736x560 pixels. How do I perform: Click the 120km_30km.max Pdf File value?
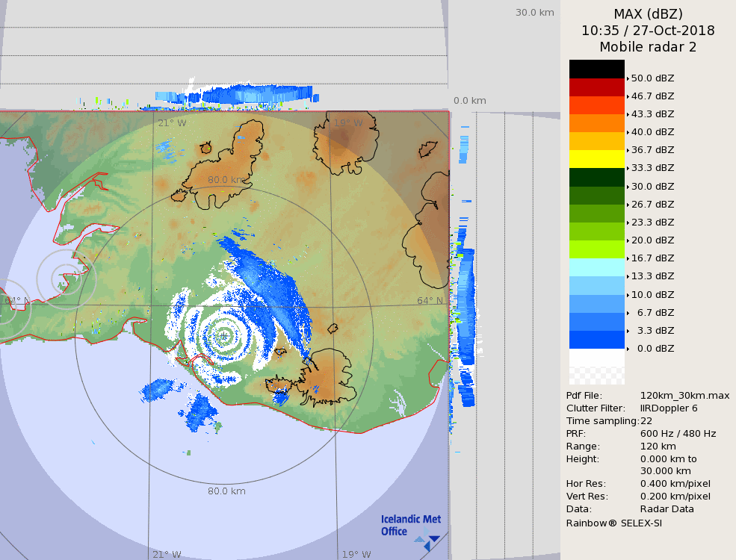(684, 396)
